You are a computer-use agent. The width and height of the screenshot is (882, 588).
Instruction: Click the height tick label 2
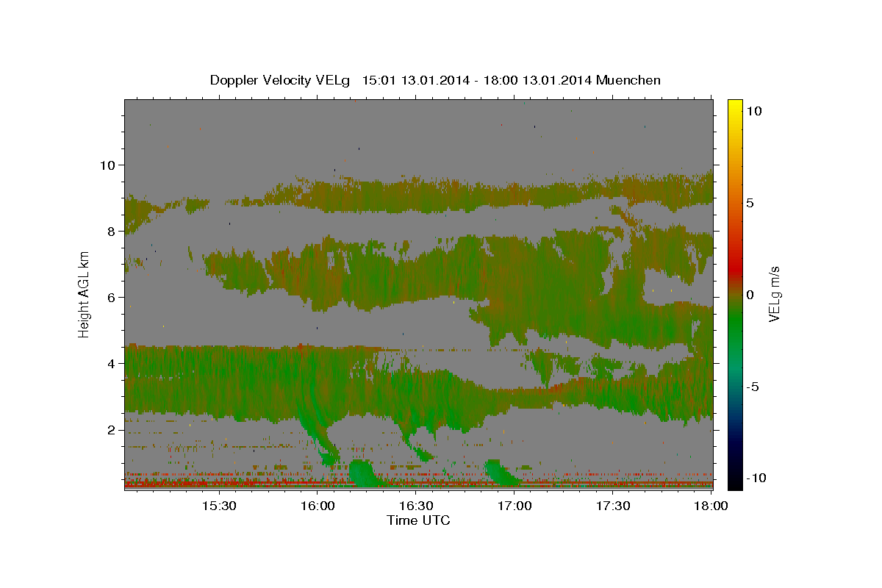(111, 429)
